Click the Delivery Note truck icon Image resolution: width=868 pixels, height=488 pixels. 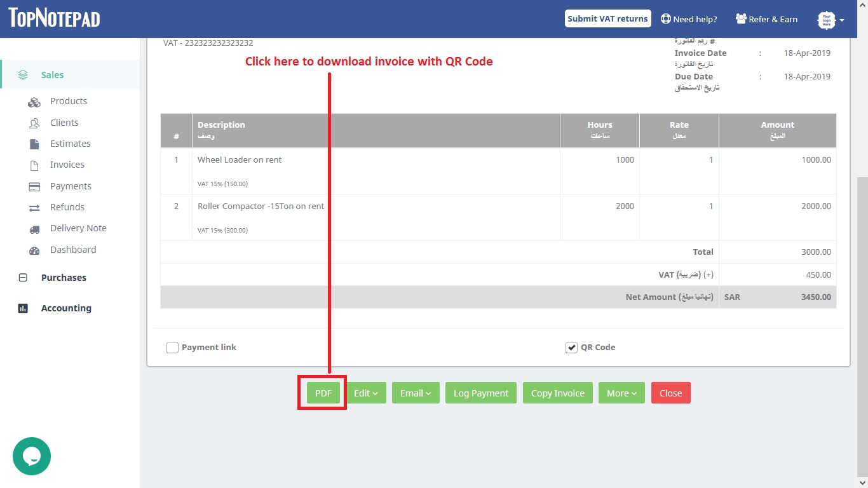(36, 227)
